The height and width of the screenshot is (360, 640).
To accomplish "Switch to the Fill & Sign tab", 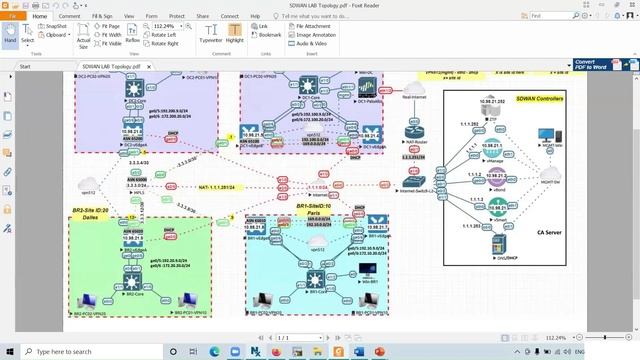I will (102, 16).
